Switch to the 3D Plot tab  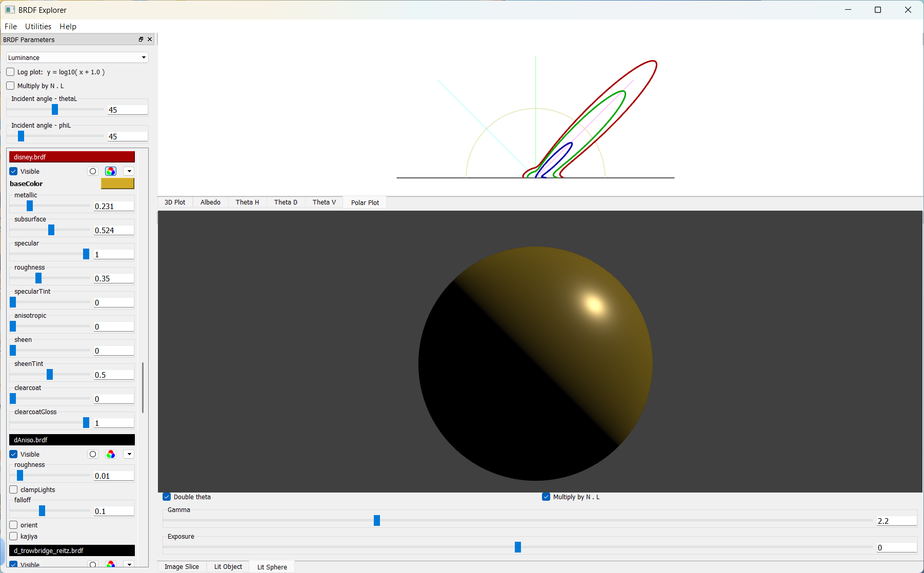point(175,202)
